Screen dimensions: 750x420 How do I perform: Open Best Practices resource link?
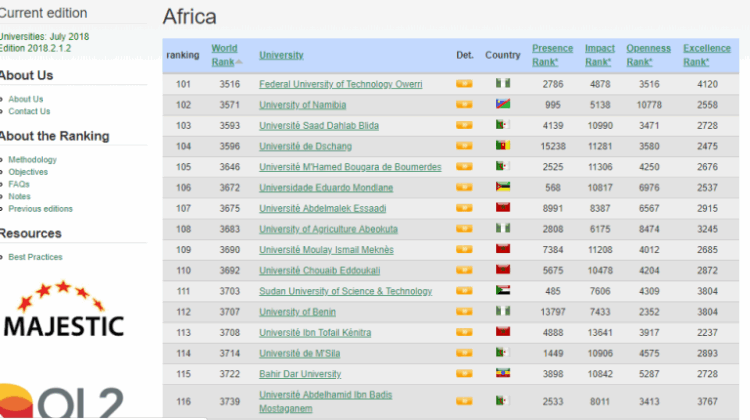click(x=35, y=257)
